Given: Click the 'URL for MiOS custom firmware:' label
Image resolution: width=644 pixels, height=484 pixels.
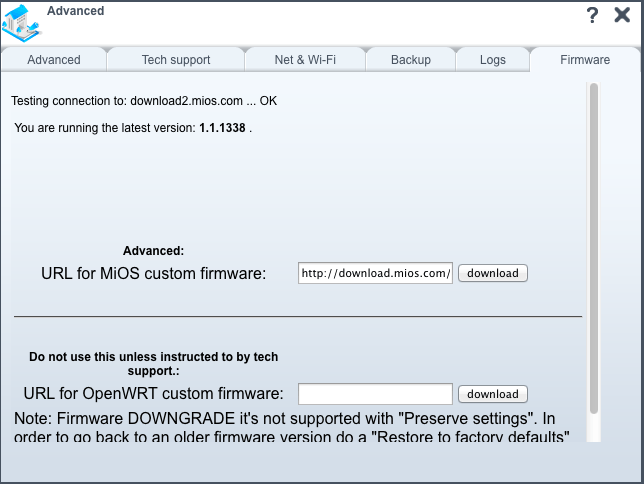Looking at the screenshot, I should (154, 273).
